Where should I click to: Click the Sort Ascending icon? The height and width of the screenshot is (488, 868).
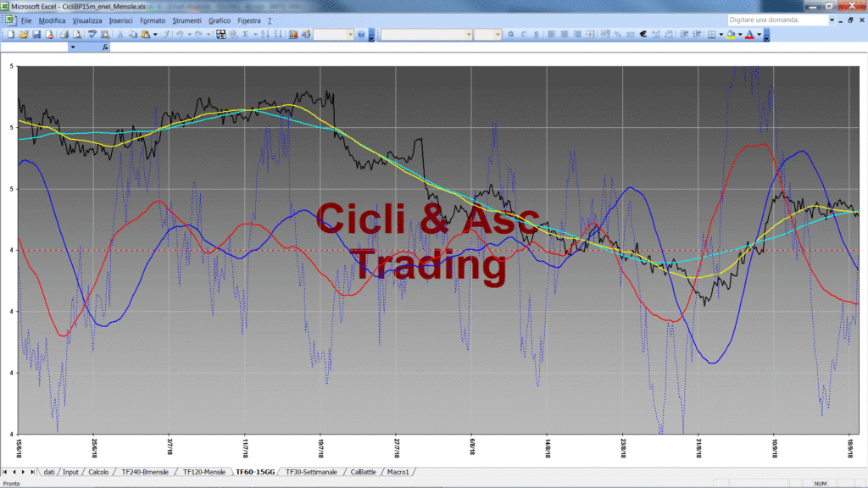265,34
